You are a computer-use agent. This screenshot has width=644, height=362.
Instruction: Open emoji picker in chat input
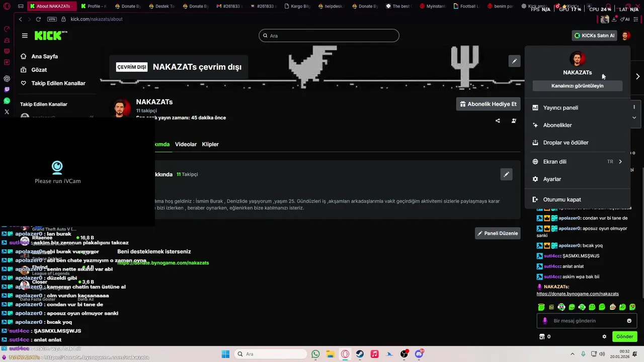[629, 321]
